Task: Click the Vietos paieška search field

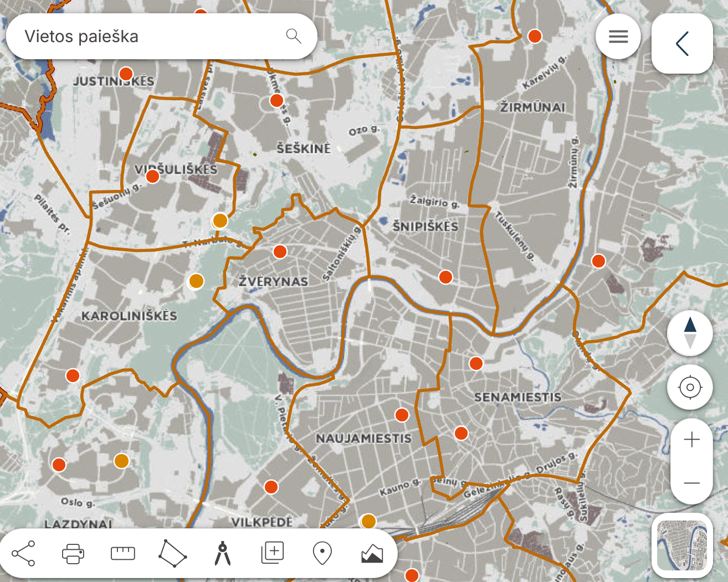Action: tap(161, 37)
